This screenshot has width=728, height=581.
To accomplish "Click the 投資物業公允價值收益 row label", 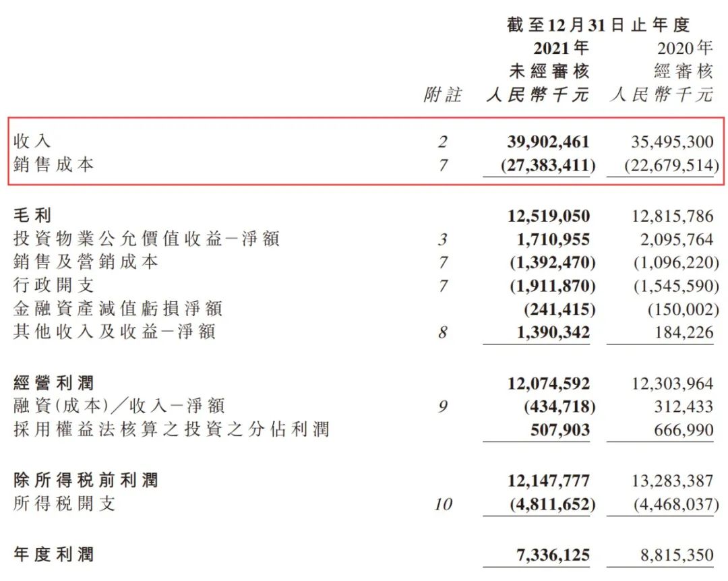I will coord(146,239).
